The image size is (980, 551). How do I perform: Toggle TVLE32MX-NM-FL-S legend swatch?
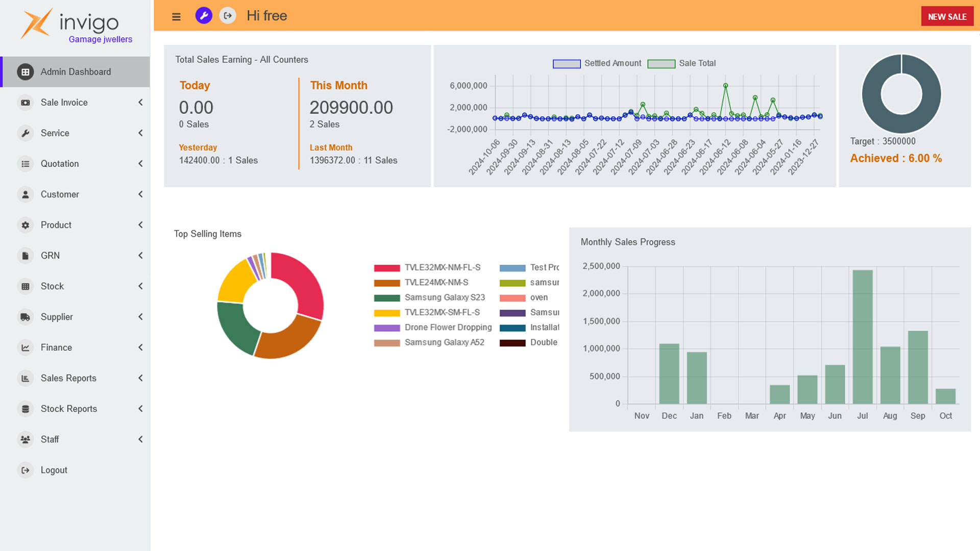[387, 268]
